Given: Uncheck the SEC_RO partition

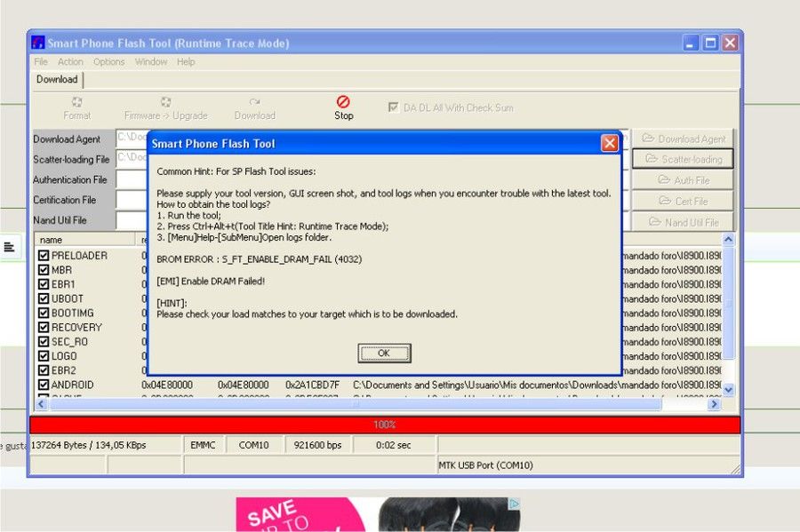Looking at the screenshot, I should 44,341.
